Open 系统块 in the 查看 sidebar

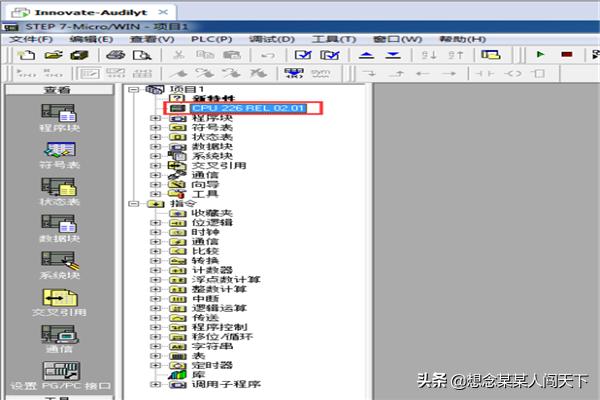tap(59, 265)
